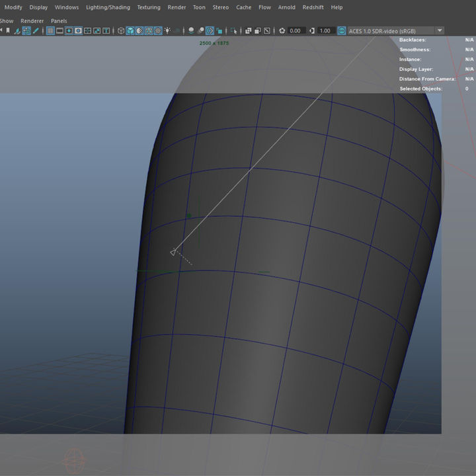476x476 pixels.
Task: Switch to wireframe display cube icon
Action: pos(121,30)
